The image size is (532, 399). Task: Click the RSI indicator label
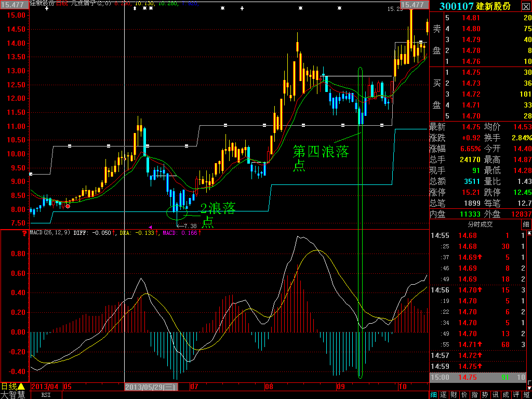point(47,395)
